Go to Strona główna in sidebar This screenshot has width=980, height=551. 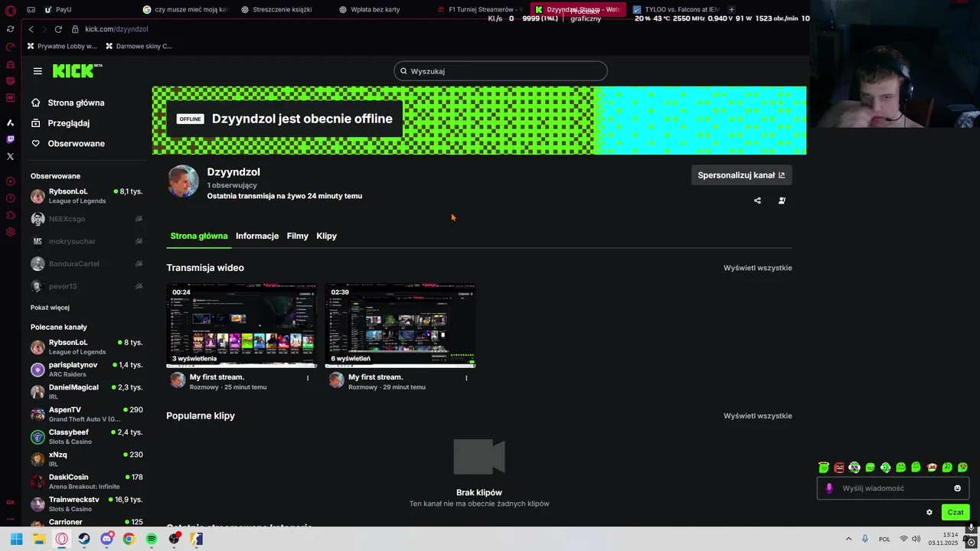click(x=67, y=103)
